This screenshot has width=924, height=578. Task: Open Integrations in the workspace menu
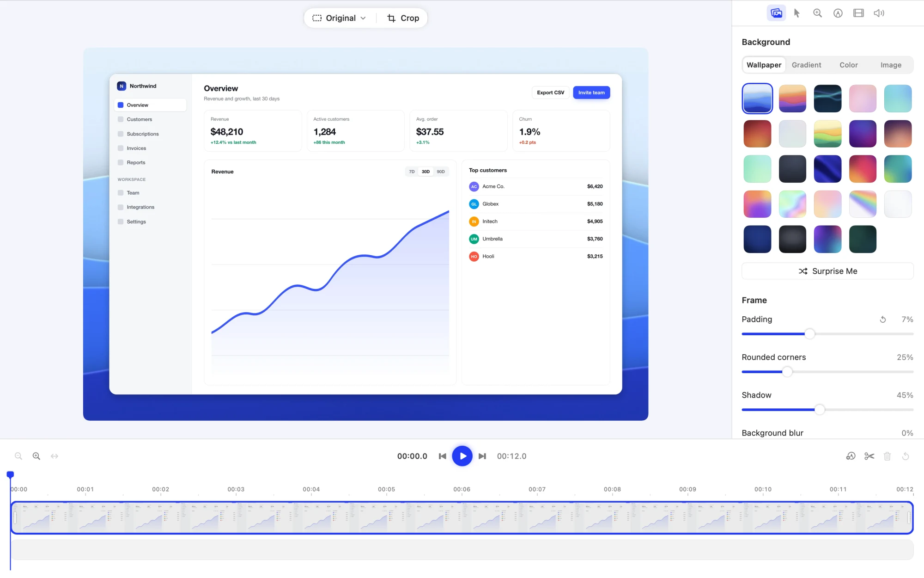pyautogui.click(x=150, y=207)
